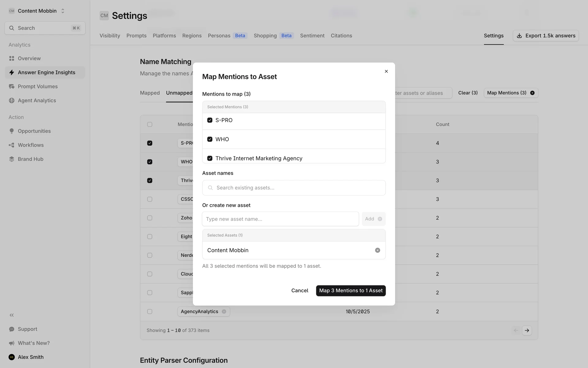Screen dimensions: 588x368
Task: Go to next page arrow
Action: click(527, 330)
